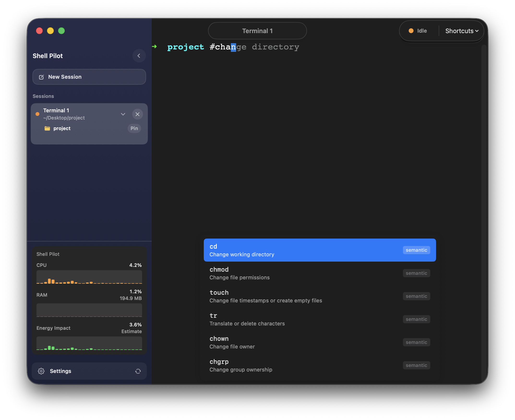Image resolution: width=515 pixels, height=420 pixels.
Task: Click the orange status dot of Terminal 1
Action: [x=37, y=114]
